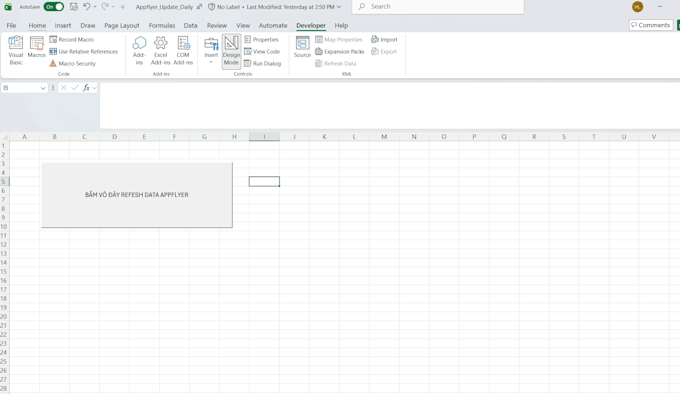Expand the Redo history dropdown

click(x=113, y=7)
